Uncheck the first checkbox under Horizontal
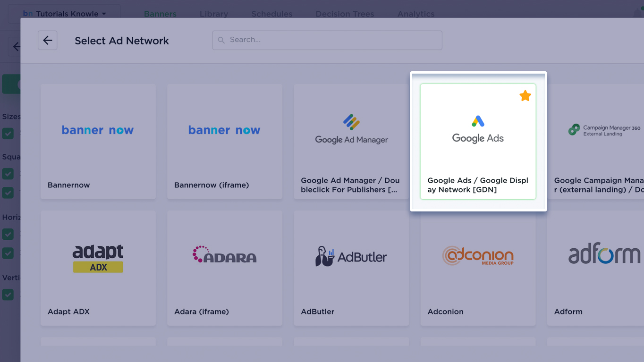This screenshot has width=644, height=362. point(8,234)
